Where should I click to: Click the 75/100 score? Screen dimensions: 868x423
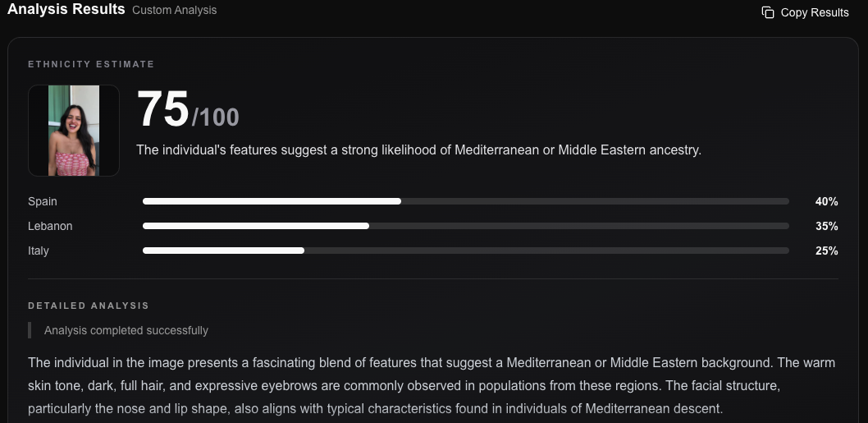click(188, 110)
